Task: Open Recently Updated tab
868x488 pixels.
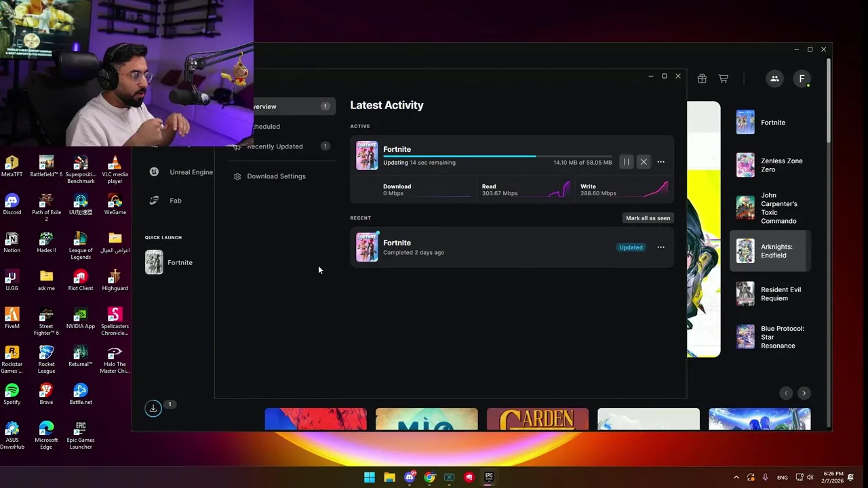Action: tap(282, 146)
